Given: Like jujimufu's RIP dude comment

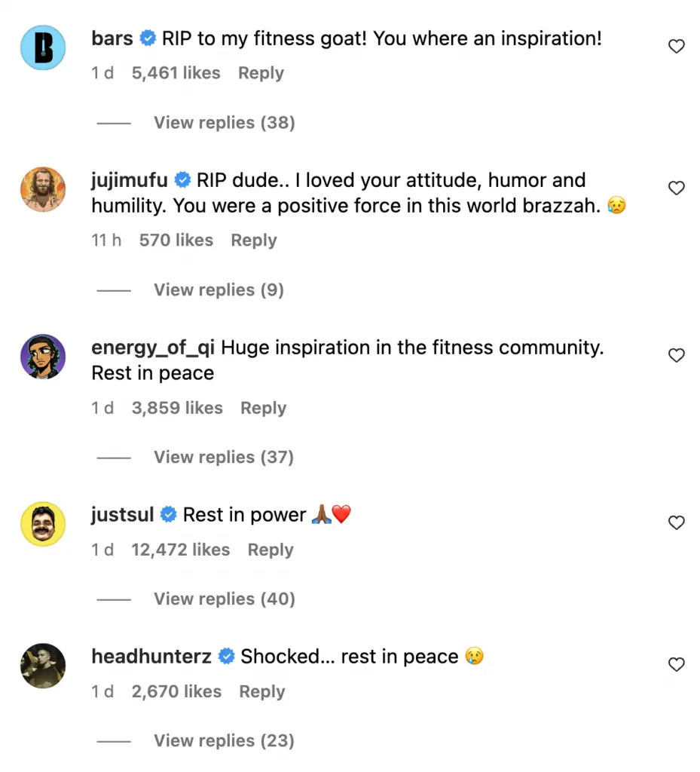Looking at the screenshot, I should pyautogui.click(x=677, y=188).
